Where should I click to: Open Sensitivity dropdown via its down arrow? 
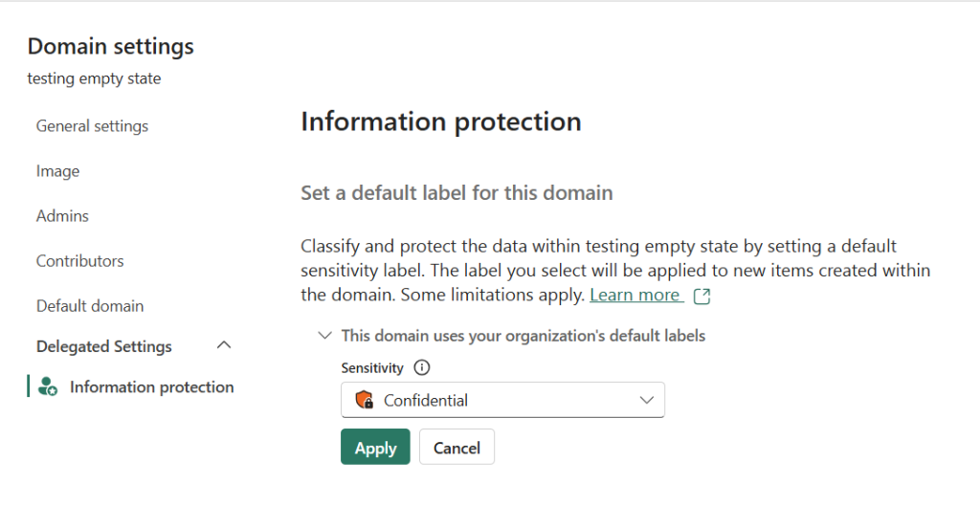tap(646, 401)
